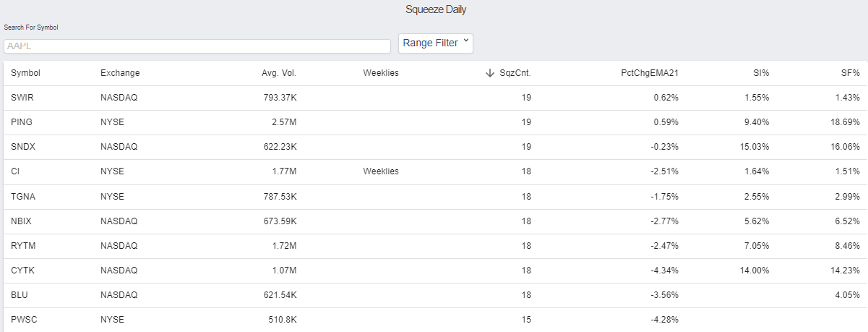Select the TGNA symbol row
The width and height of the screenshot is (868, 332).
click(x=434, y=196)
